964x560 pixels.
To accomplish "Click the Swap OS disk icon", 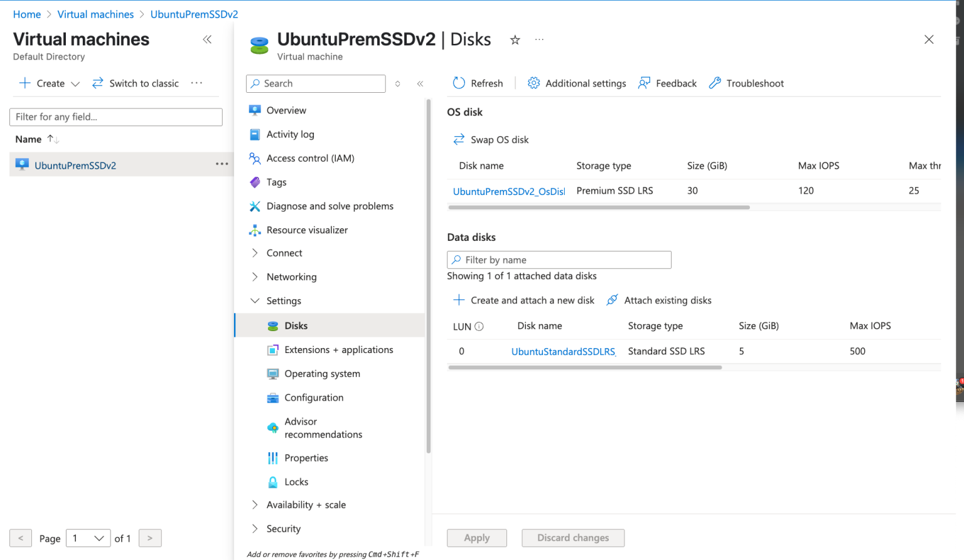I will tap(459, 139).
